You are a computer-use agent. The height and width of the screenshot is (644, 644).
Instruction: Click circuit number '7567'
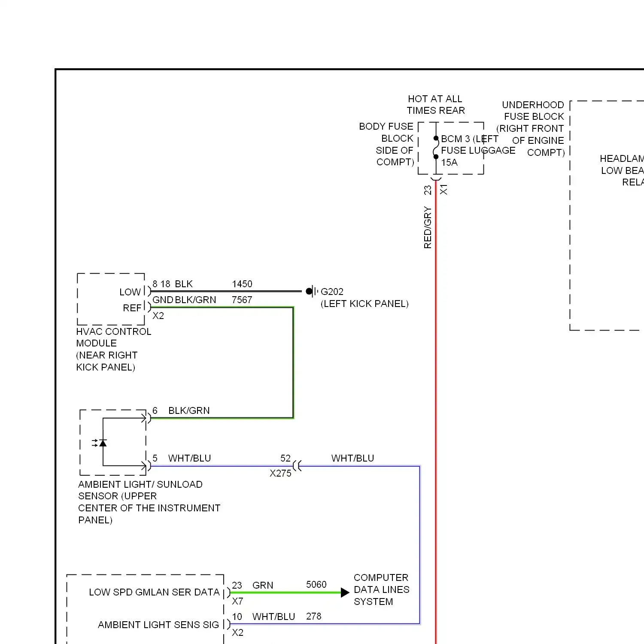(242, 300)
